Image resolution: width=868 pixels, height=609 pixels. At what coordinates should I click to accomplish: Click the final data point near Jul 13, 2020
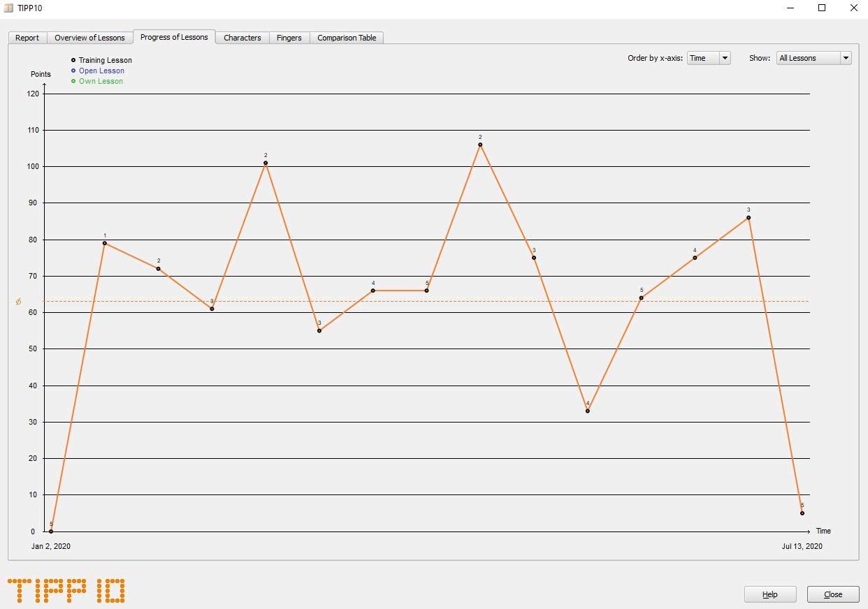coord(802,513)
